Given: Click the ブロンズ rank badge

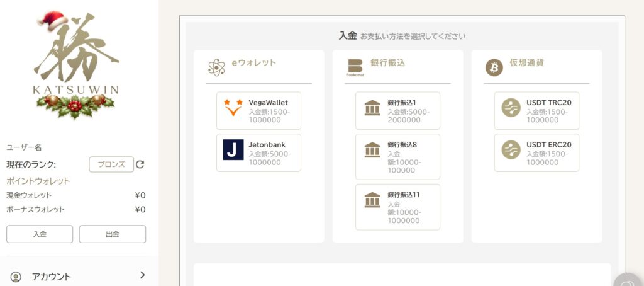Looking at the screenshot, I should (x=111, y=164).
